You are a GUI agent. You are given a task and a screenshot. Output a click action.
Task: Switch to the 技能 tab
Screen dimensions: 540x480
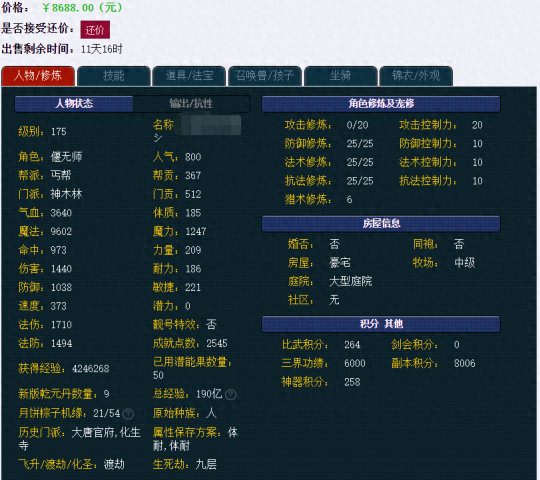(x=114, y=76)
